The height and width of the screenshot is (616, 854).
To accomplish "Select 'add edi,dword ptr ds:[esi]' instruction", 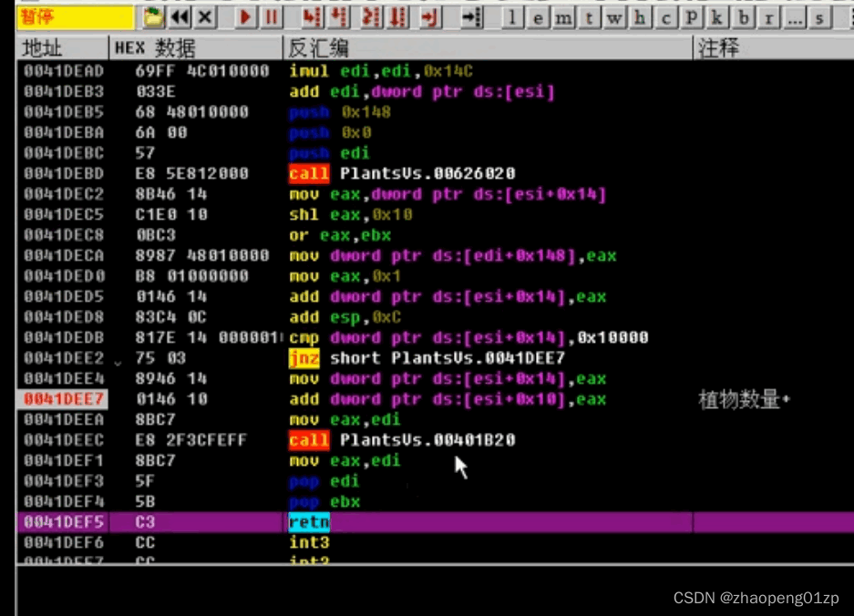I will [x=422, y=91].
